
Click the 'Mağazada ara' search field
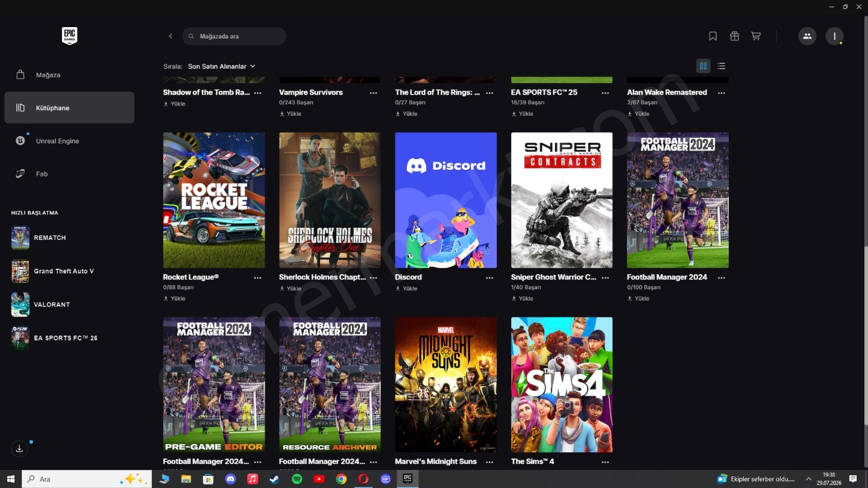234,36
